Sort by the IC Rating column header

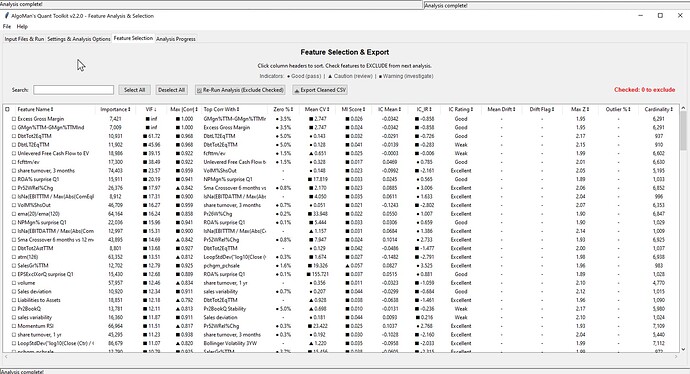(461, 109)
